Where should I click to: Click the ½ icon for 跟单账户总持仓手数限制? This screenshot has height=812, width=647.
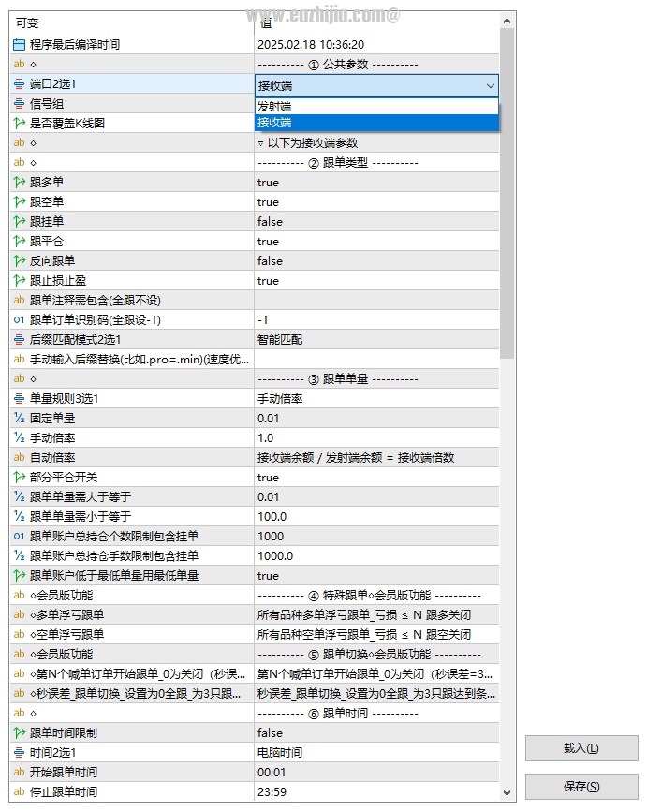tap(19, 555)
